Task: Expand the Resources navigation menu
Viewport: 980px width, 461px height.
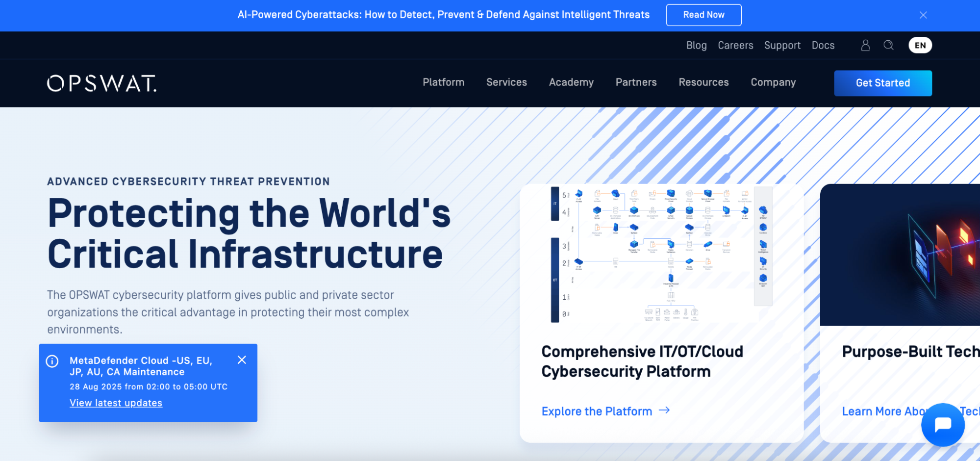Action: 703,82
